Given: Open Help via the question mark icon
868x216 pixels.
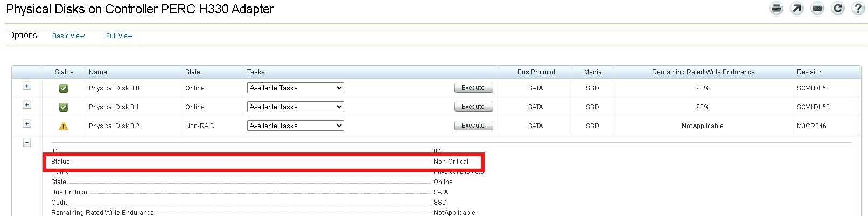Looking at the screenshot, I should 858,9.
